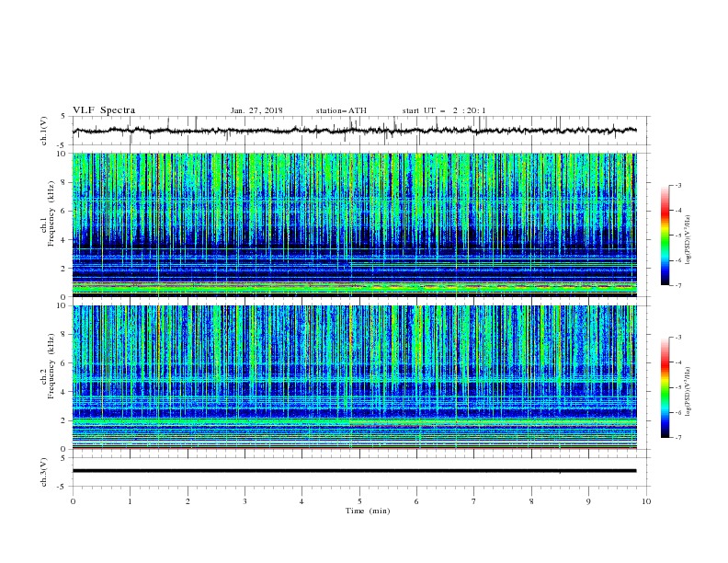Click time axis tick label "10"
Image resolution: width=728 pixels, height=563 pixels.
pos(646,501)
